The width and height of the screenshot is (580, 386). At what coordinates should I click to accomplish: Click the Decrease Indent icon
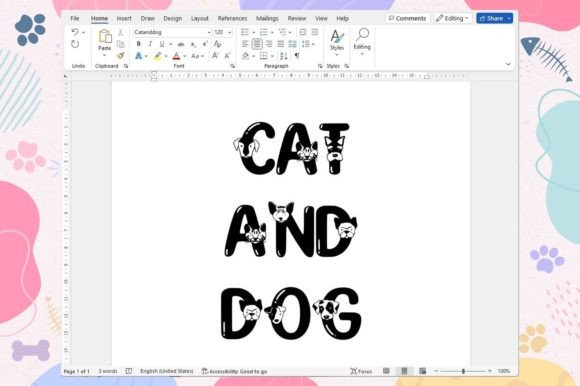pyautogui.click(x=303, y=32)
